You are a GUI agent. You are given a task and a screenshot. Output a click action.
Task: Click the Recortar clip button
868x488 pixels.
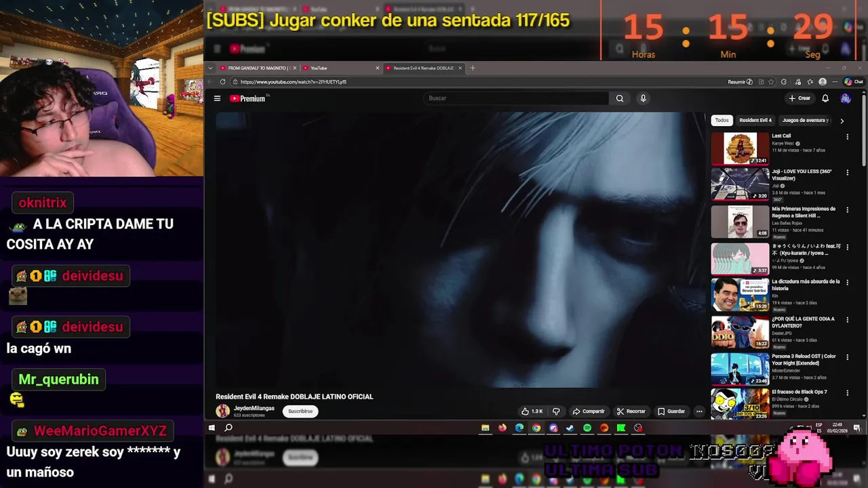point(631,411)
